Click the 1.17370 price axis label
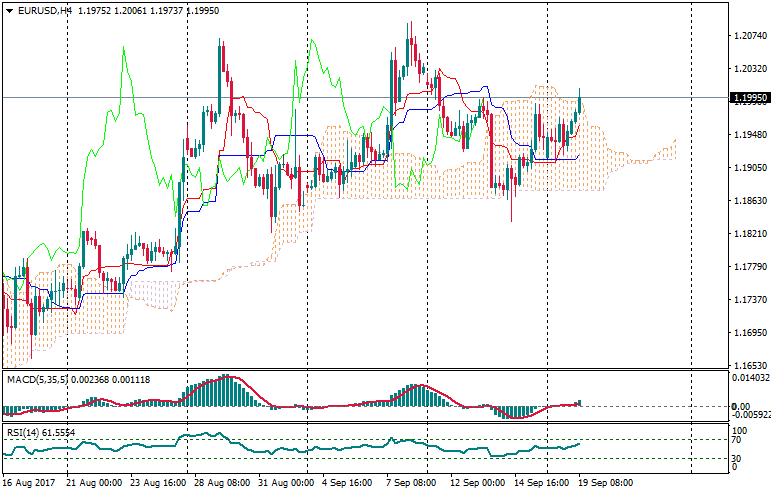771x494 pixels. pos(749,300)
